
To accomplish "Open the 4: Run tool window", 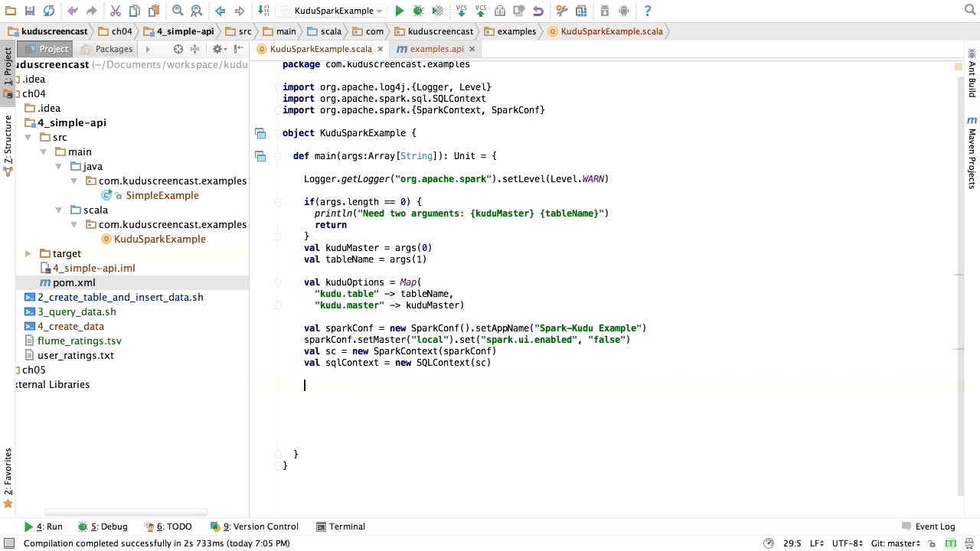I will 44,527.
